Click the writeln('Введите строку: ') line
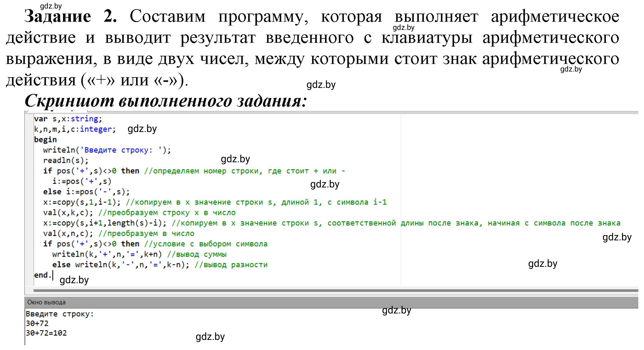The height and width of the screenshot is (350, 644). [107, 150]
